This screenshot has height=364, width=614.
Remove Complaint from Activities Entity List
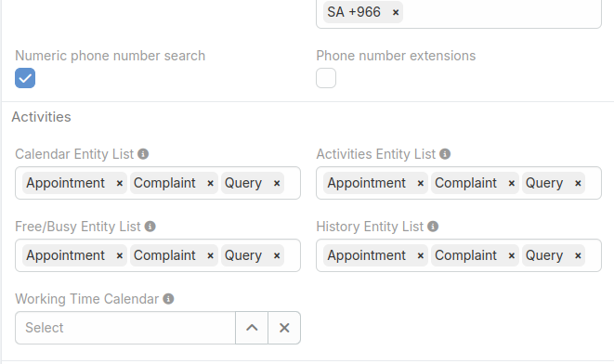click(x=512, y=183)
